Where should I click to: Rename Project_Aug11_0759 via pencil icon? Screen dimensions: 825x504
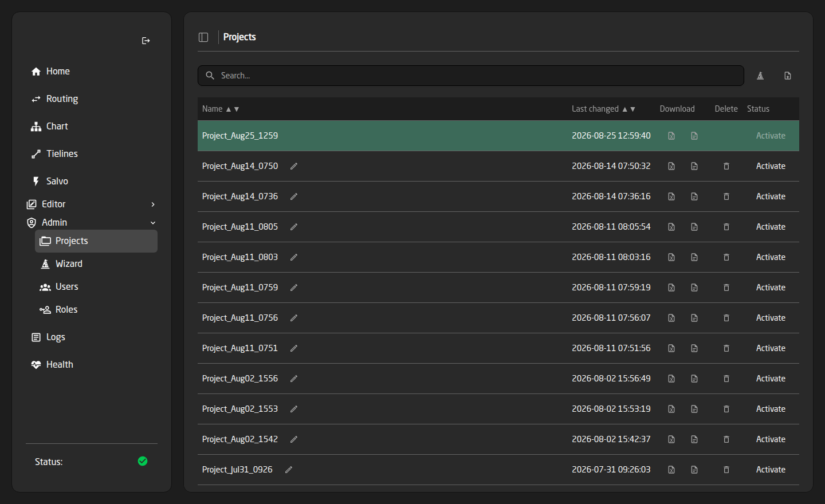pyautogui.click(x=294, y=288)
